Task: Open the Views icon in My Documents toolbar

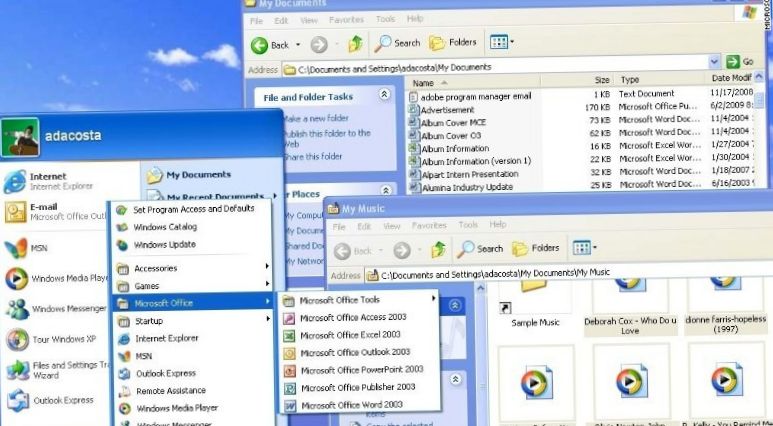Action: pyautogui.click(x=501, y=42)
